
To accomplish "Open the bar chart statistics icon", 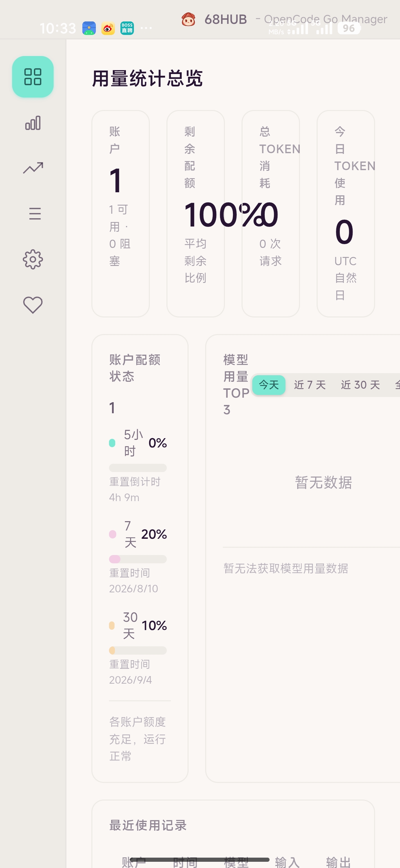I will click(x=33, y=123).
